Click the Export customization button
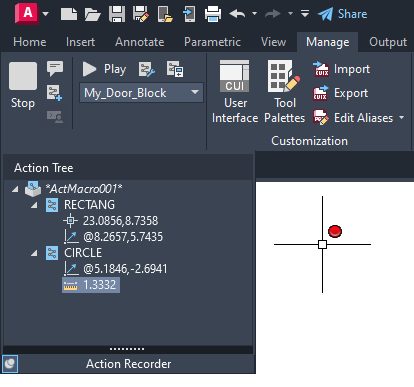The width and height of the screenshot is (414, 387). (341, 93)
